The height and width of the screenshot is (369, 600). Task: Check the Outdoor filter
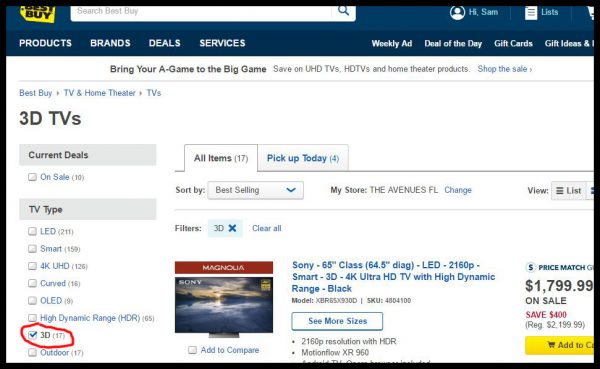[x=32, y=352]
